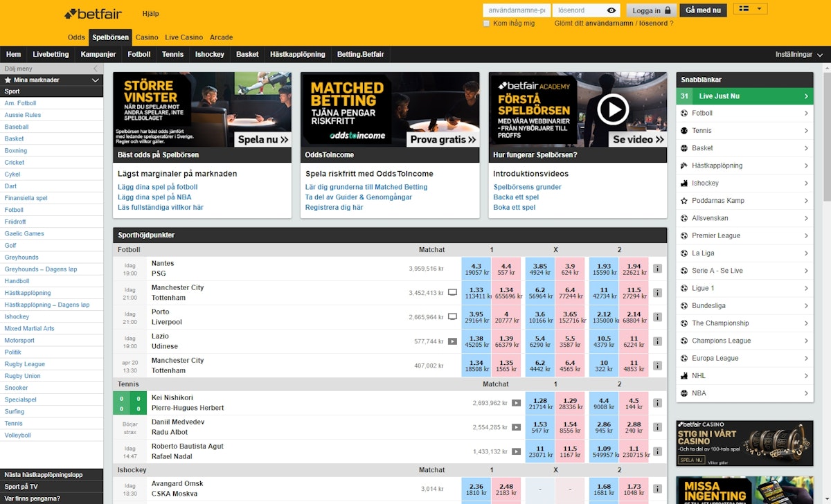The width and height of the screenshot is (831, 504).
Task: Click video icon for Medvedev Albot
Action: click(x=516, y=427)
